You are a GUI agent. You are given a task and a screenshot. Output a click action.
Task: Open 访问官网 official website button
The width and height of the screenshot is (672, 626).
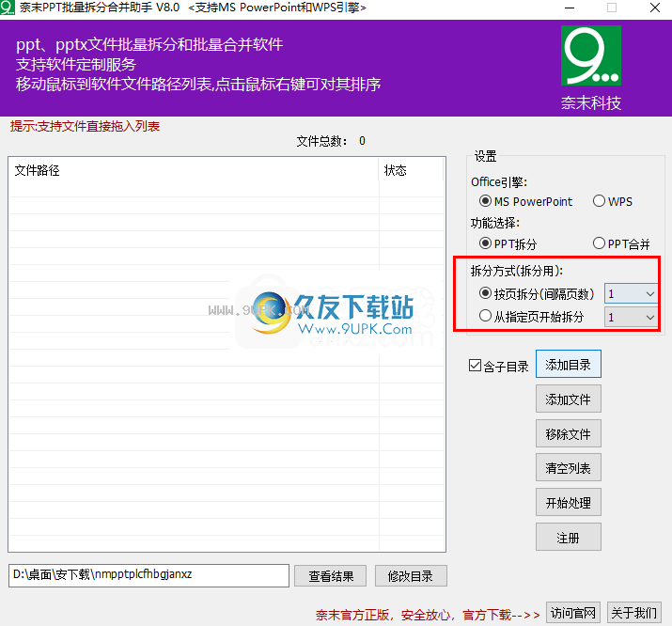pyautogui.click(x=573, y=613)
